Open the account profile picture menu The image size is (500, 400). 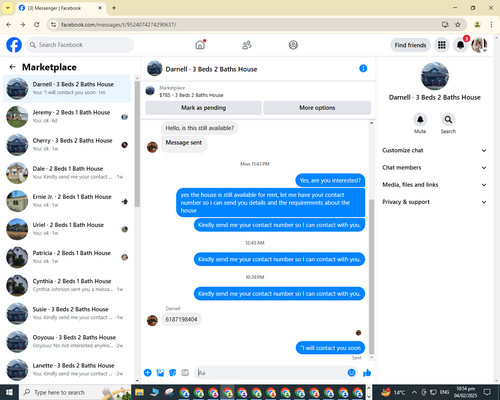[479, 45]
